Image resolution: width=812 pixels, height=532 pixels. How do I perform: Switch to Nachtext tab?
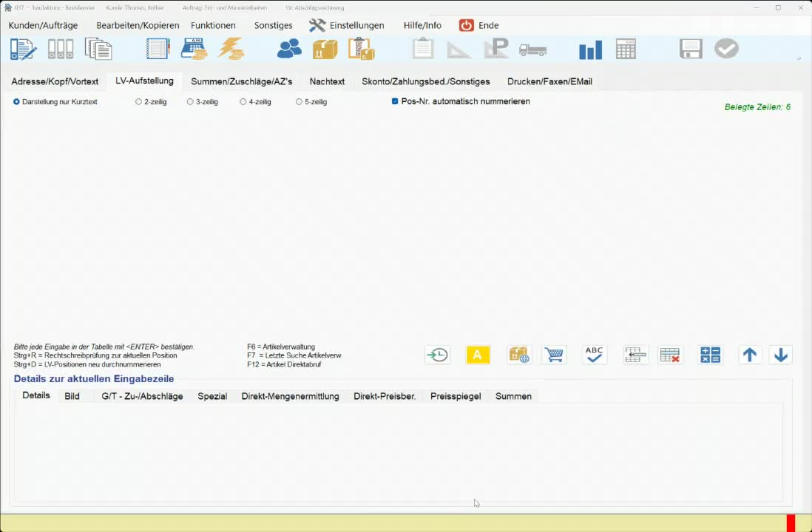tap(328, 82)
